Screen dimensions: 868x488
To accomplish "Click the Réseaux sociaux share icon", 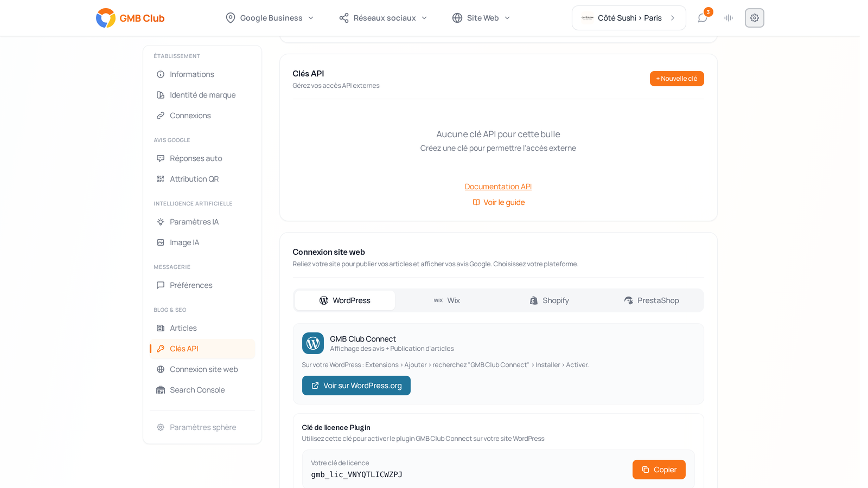I will point(344,18).
